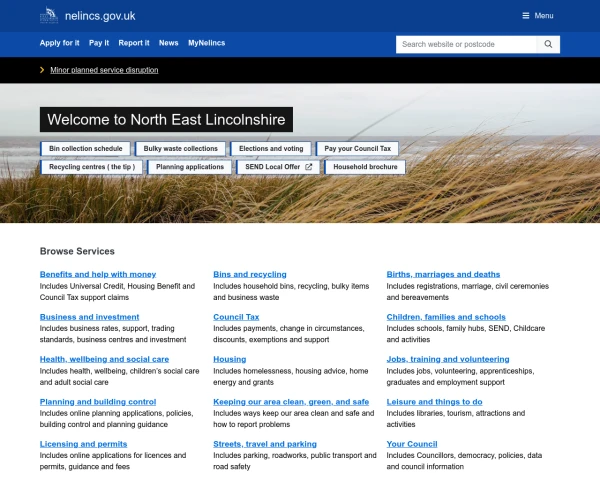The width and height of the screenshot is (600, 480).
Task: Go to the Housing services link
Action: tap(229, 359)
